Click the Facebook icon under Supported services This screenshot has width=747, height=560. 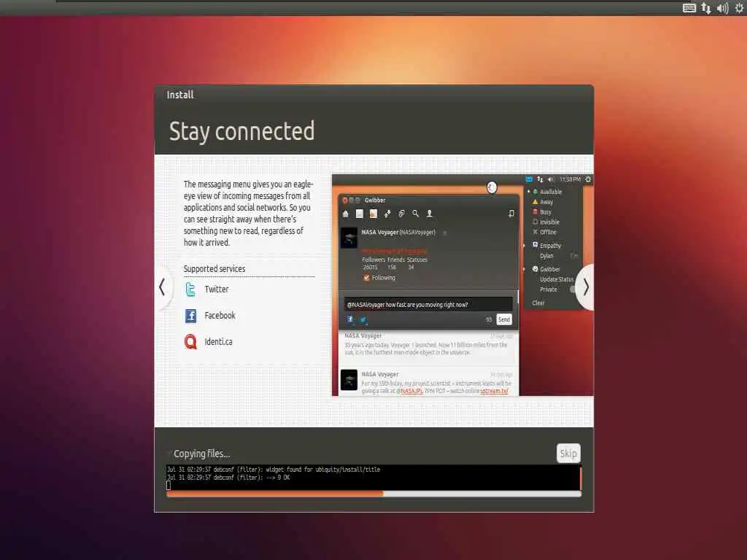pos(190,316)
